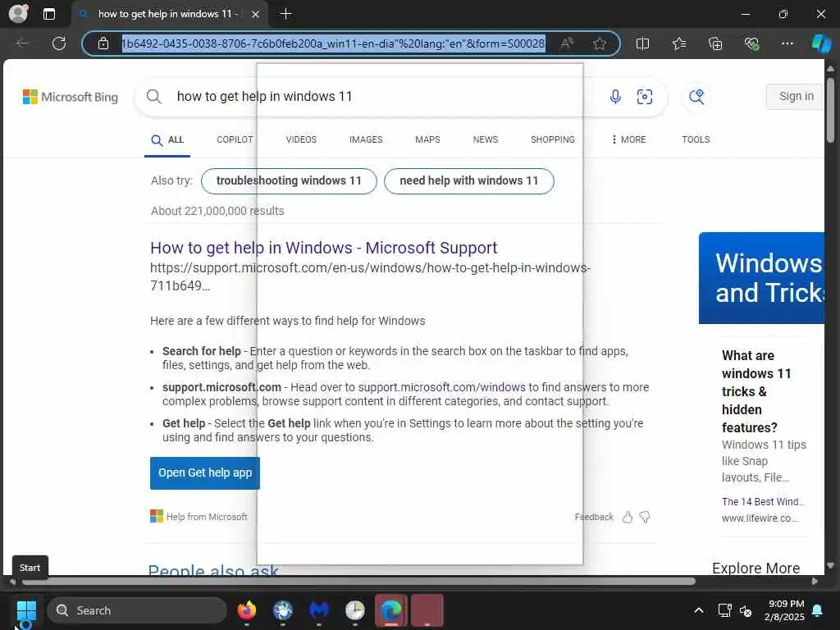This screenshot has height=630, width=840.
Task: Select 'need help with windows 11' suggestion
Action: tap(468, 181)
